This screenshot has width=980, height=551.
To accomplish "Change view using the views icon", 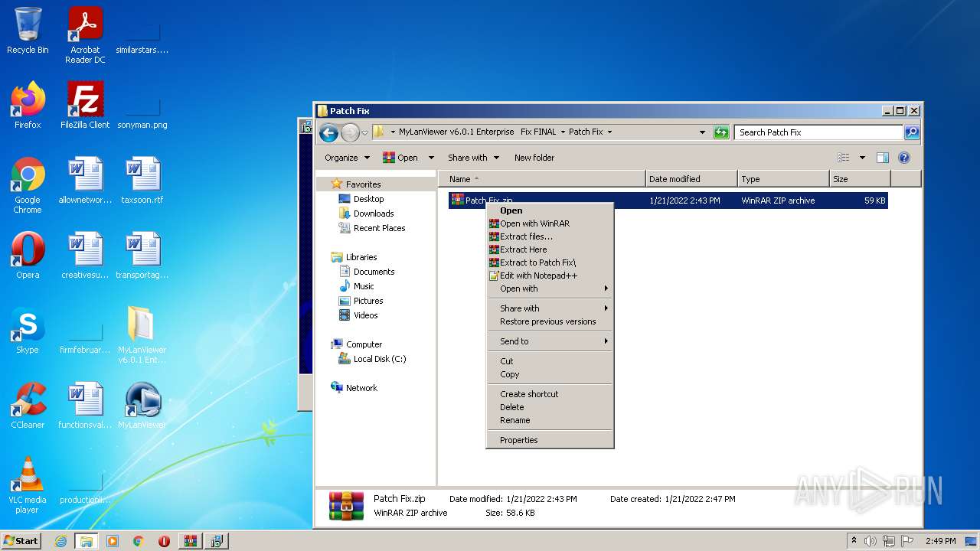I will (x=844, y=158).
